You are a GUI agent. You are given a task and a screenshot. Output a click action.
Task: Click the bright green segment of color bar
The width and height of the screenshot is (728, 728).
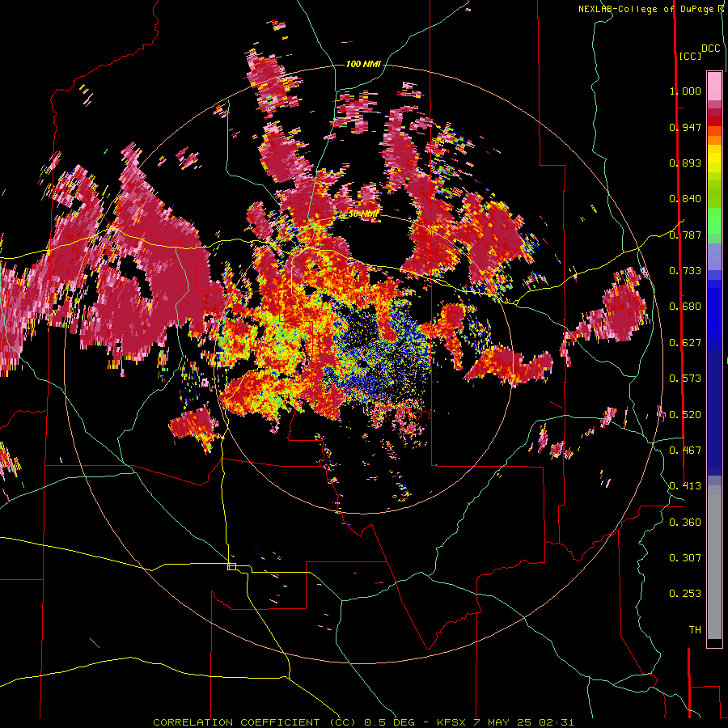point(714,220)
